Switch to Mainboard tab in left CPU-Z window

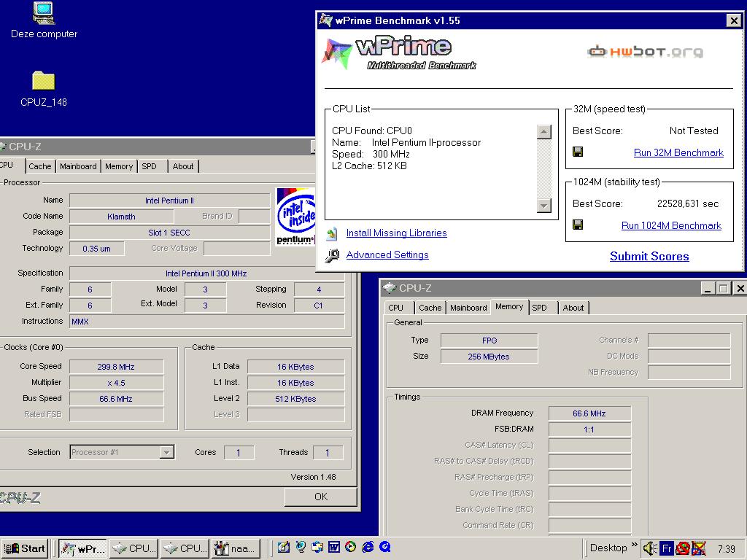(78, 166)
